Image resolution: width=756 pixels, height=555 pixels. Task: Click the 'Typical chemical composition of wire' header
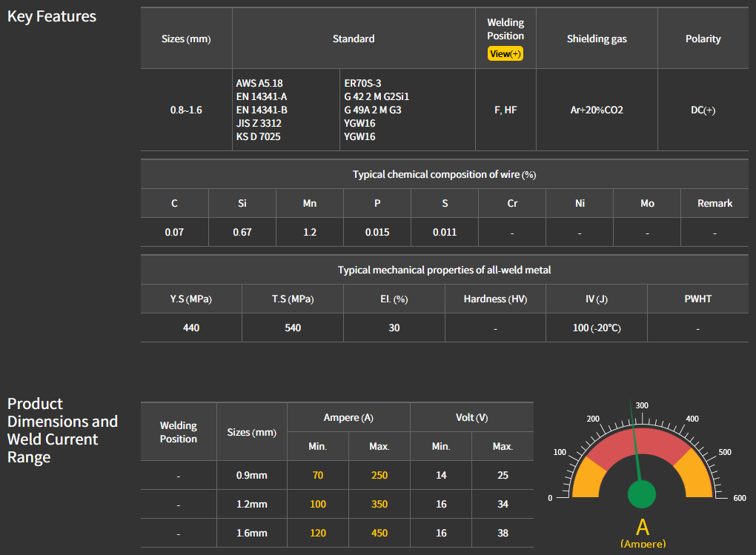[x=444, y=174]
